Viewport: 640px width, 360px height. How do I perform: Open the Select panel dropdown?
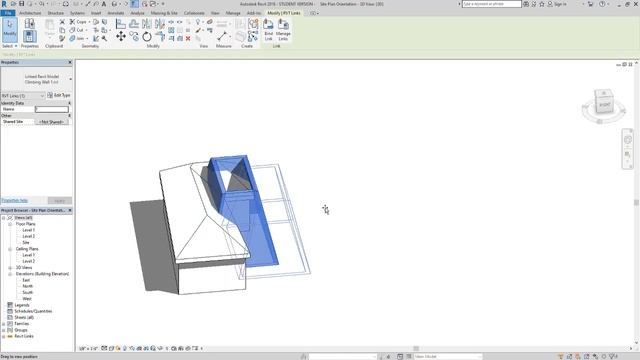[x=9, y=46]
